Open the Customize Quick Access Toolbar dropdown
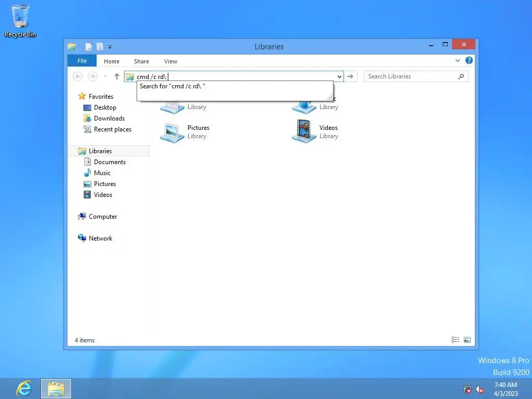The width and height of the screenshot is (532, 399). tap(110, 47)
